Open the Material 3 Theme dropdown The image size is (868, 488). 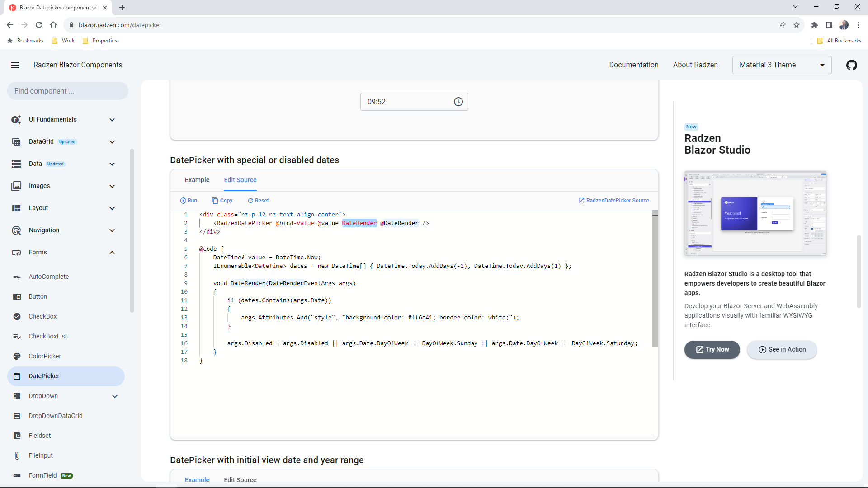[x=782, y=65]
